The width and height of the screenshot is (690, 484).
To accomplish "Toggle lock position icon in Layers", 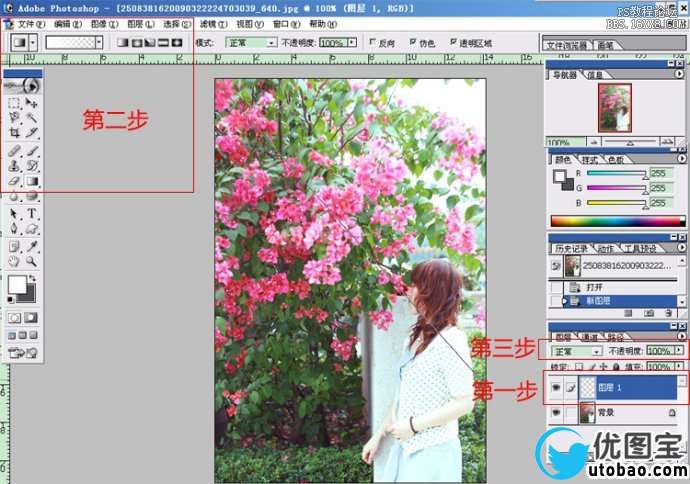I will pyautogui.click(x=603, y=366).
